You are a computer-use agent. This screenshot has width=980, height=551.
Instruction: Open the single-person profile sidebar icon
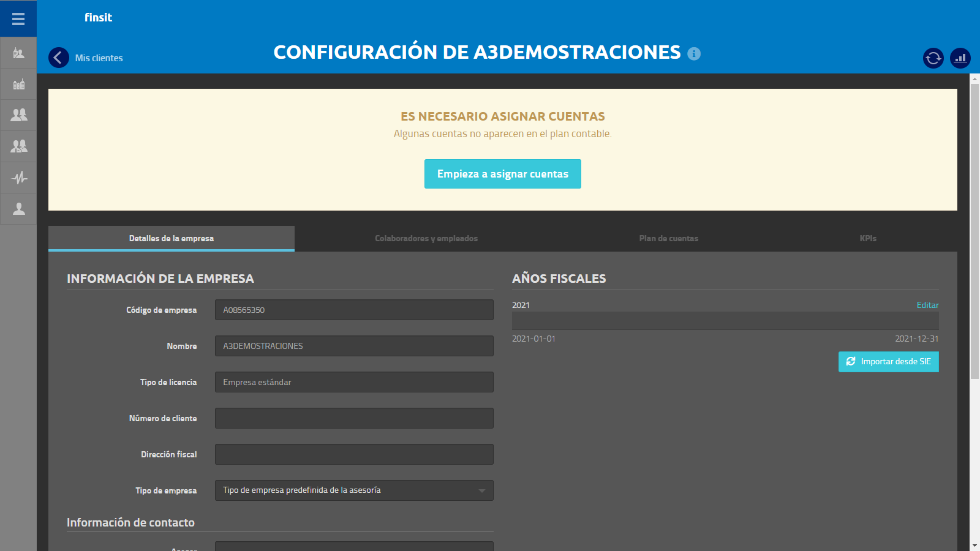click(x=18, y=209)
